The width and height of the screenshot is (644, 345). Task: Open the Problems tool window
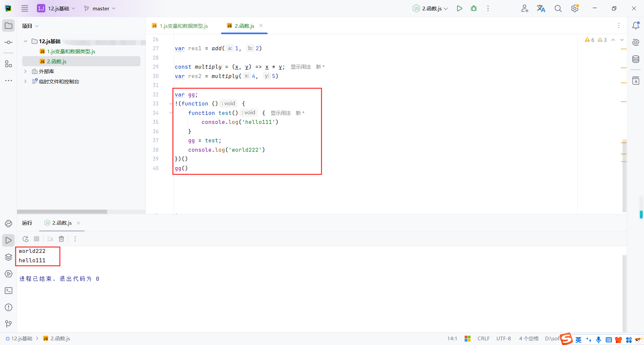click(x=8, y=307)
